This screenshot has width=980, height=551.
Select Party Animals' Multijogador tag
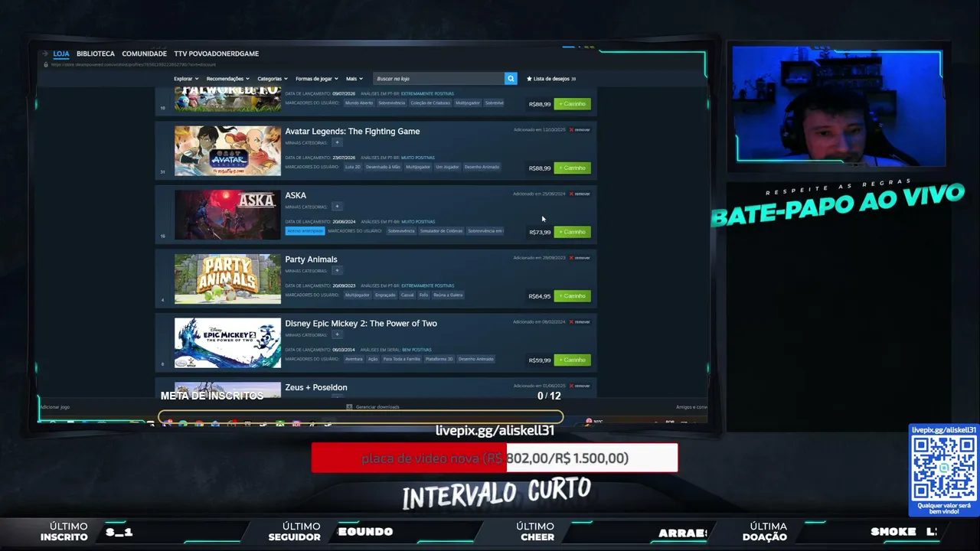pyautogui.click(x=357, y=295)
